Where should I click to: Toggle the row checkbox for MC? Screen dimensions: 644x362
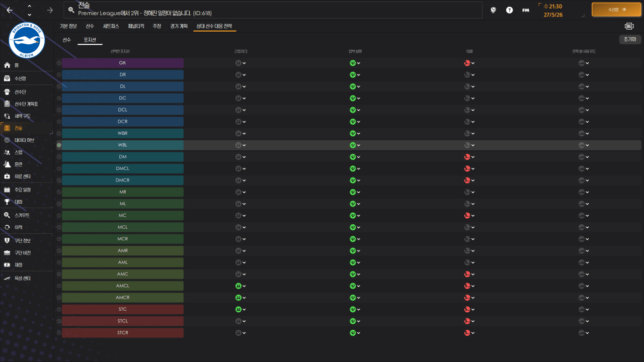pos(59,215)
